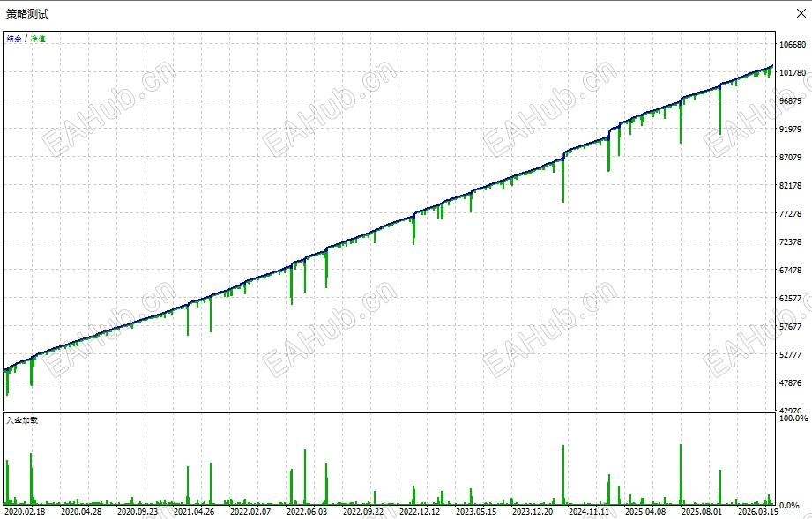Select the green 净值 legend label
Viewport: 812px width, 519px height.
click(x=38, y=39)
